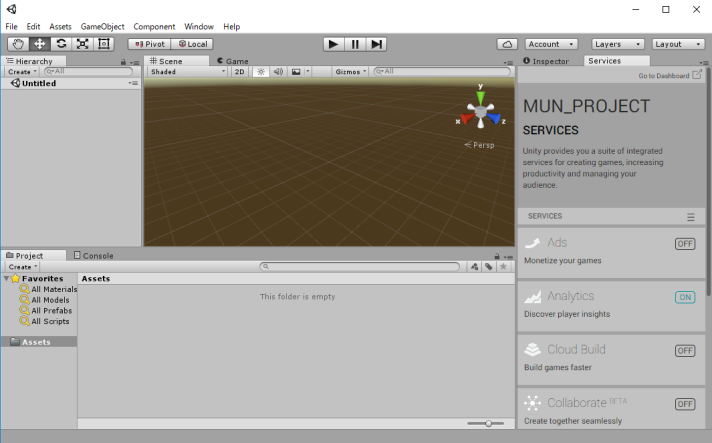Switch to the Inspector tab
The width and height of the screenshot is (712, 443).
tap(546, 61)
